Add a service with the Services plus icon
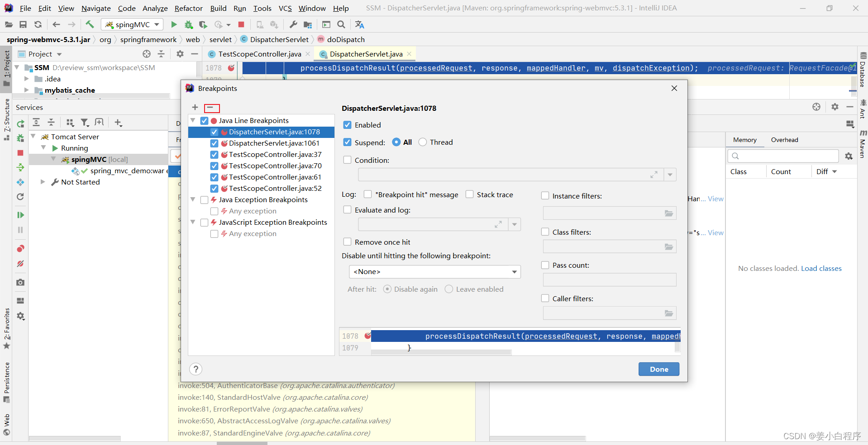 (118, 123)
